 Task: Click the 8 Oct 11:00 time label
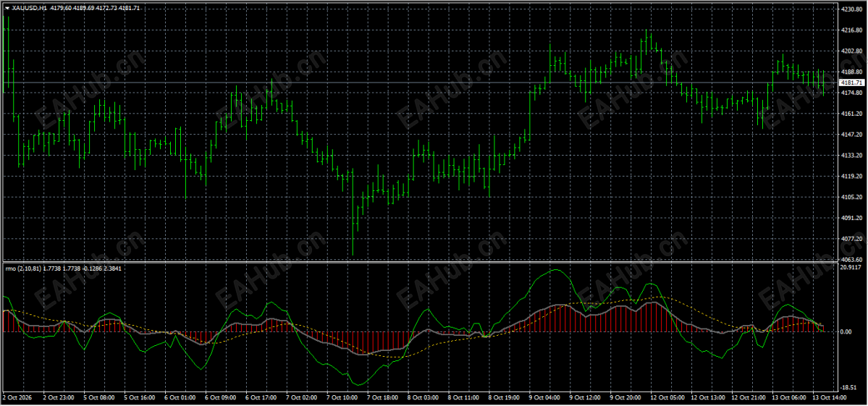(x=463, y=397)
